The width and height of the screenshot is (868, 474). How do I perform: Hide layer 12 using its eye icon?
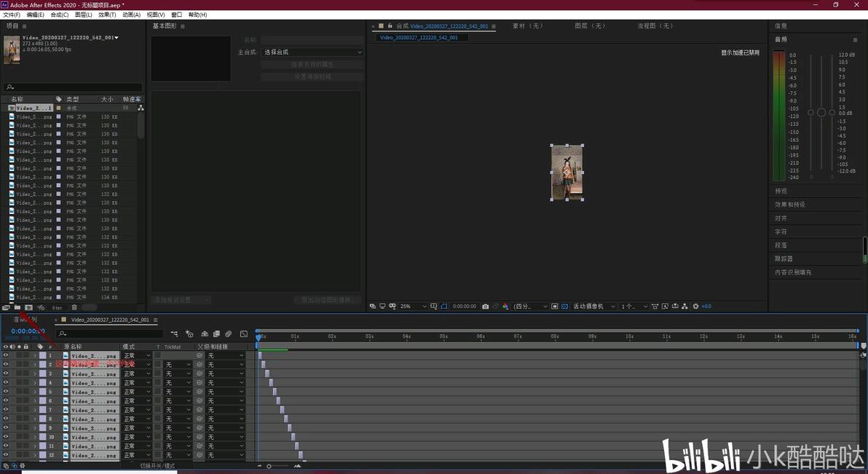coord(6,456)
